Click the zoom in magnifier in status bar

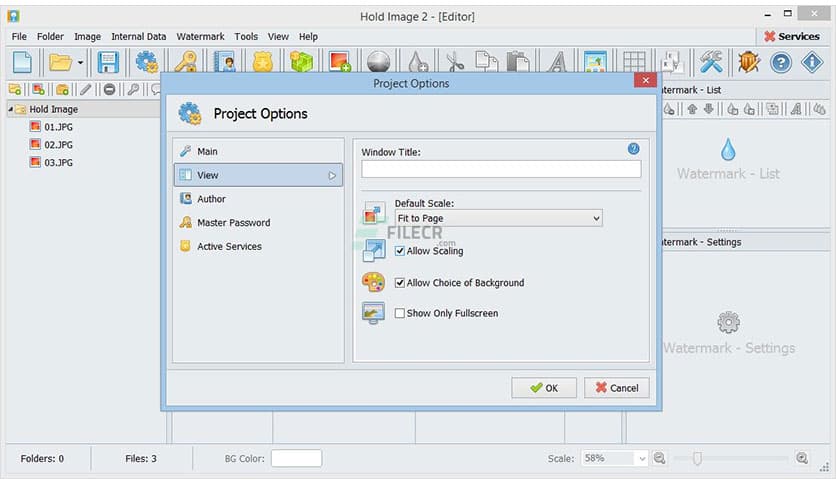[x=802, y=458]
